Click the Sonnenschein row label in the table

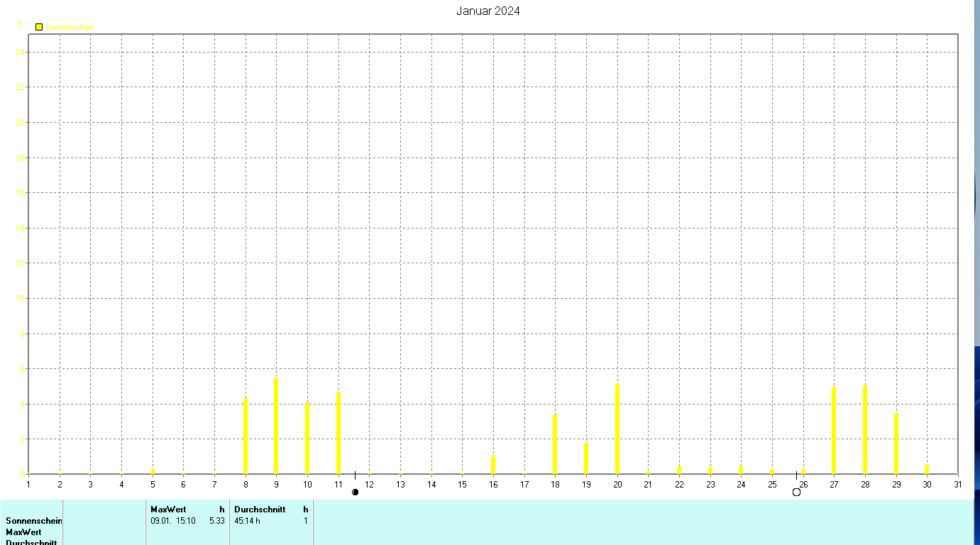click(34, 521)
